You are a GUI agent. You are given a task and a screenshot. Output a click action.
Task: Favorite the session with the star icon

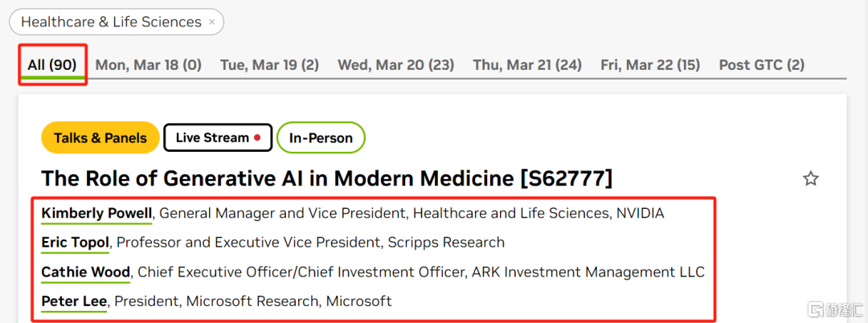[811, 178]
